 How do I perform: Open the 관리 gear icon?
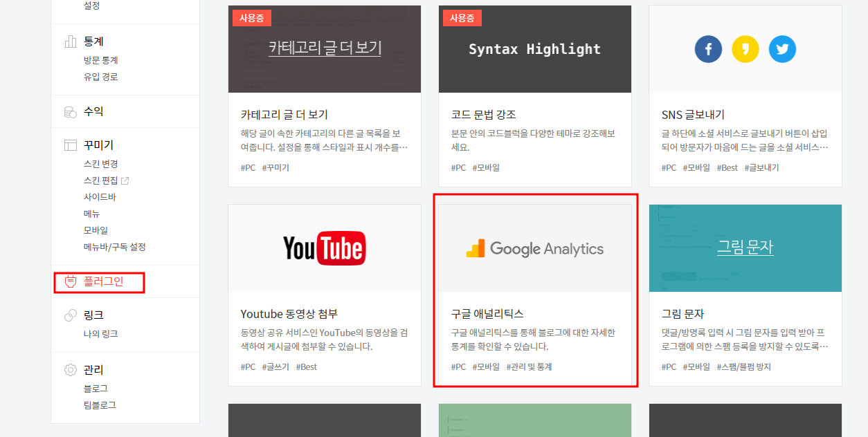click(x=70, y=370)
